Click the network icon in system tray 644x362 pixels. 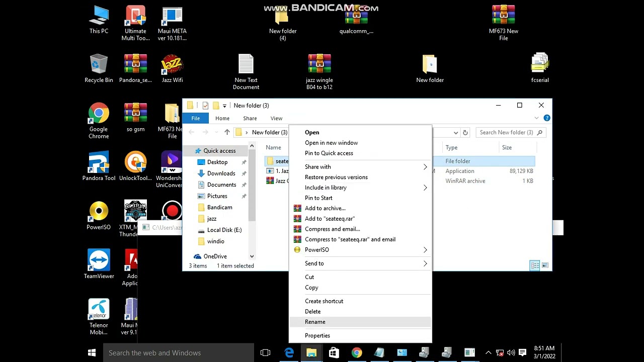tap(500, 353)
